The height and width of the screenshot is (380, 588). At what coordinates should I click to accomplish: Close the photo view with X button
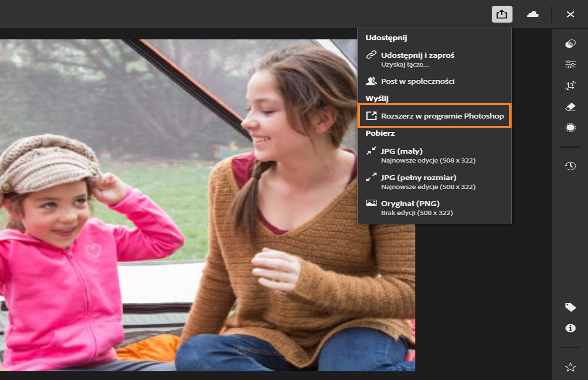(571, 14)
